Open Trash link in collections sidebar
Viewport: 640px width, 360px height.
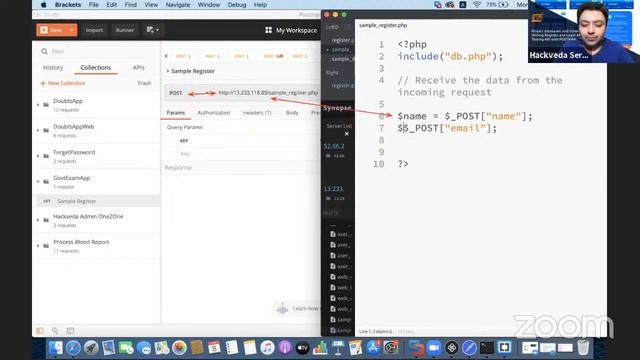[x=144, y=83]
